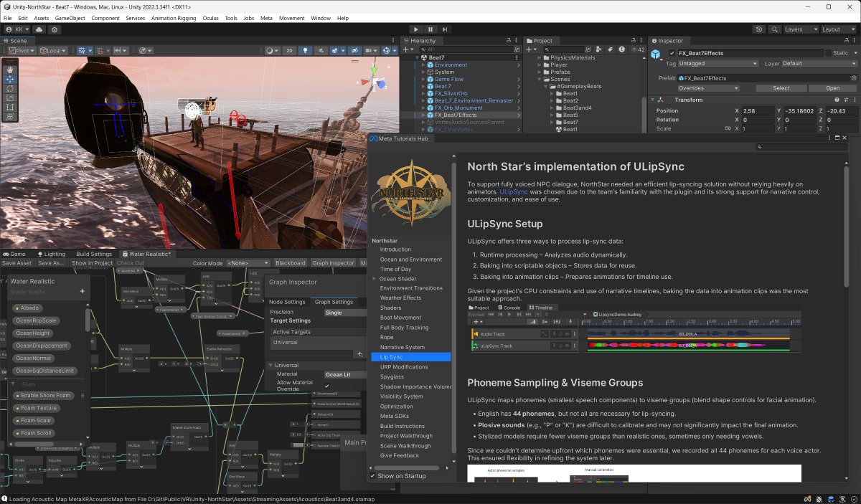Enable the Static checkbox in Inspector
861x504 pixels.
tap(828, 53)
